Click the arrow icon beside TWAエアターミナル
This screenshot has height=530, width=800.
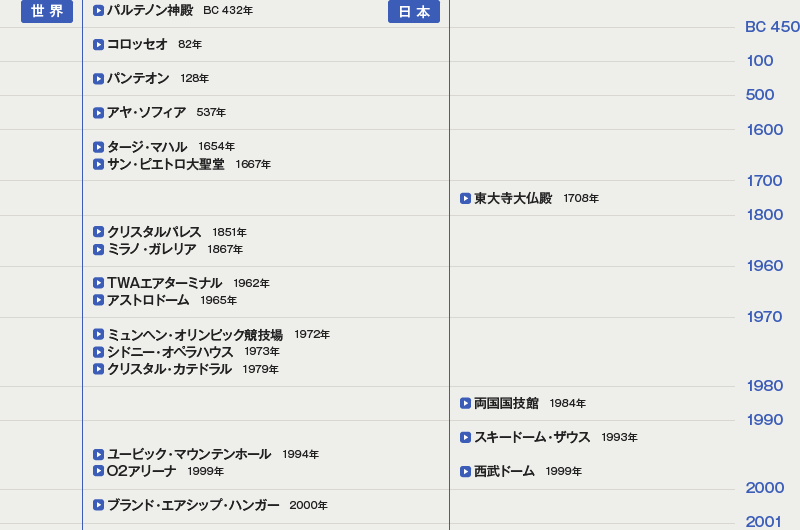pos(98,283)
